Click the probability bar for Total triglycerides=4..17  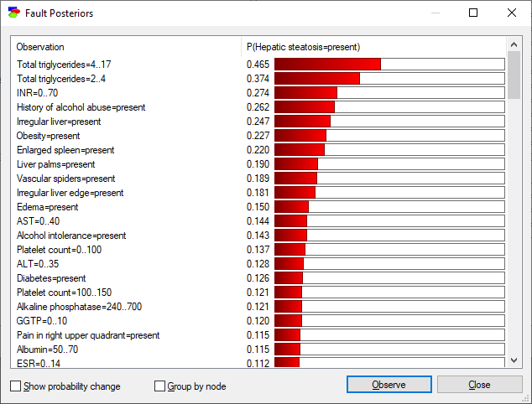coord(389,64)
